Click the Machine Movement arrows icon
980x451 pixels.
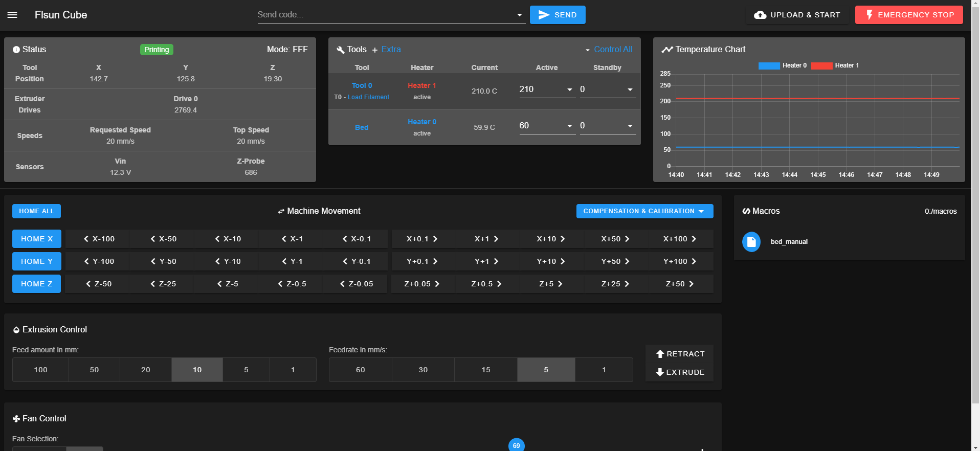coord(281,211)
